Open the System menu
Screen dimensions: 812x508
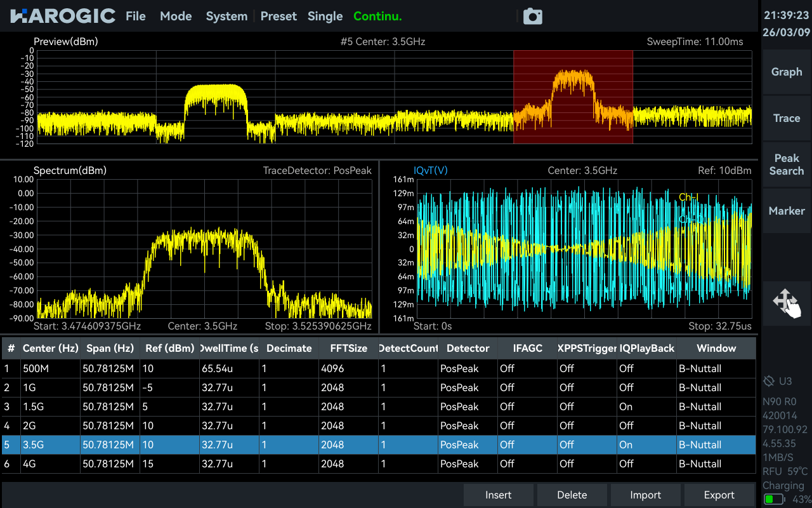click(x=226, y=17)
